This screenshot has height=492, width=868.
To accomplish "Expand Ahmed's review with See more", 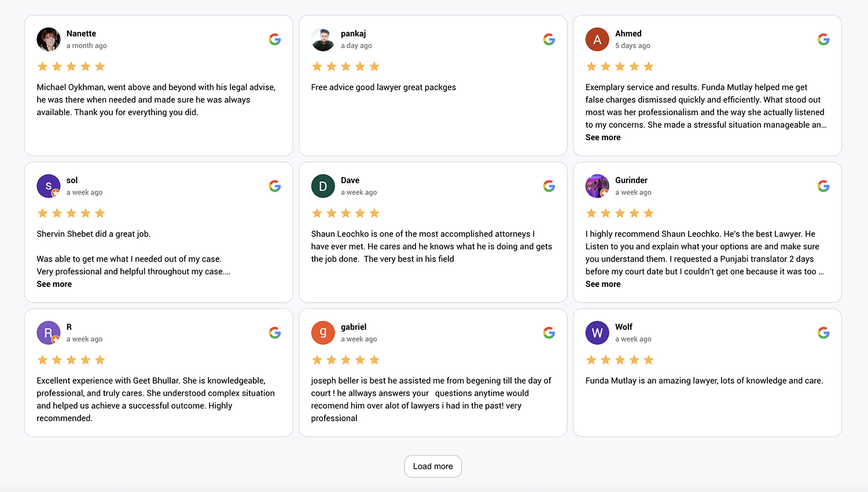I will 602,137.
